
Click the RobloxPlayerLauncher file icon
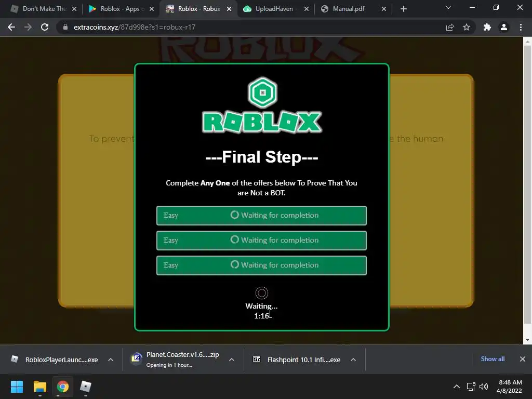(15, 359)
